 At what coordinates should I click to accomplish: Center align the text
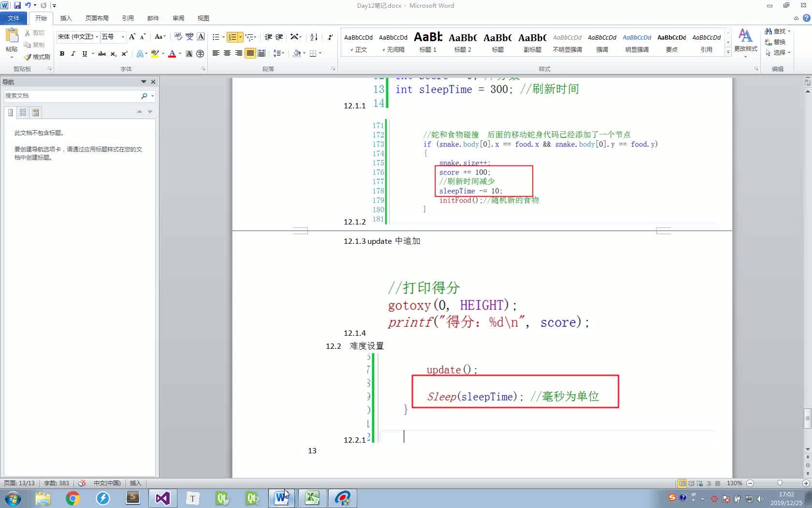(227, 53)
